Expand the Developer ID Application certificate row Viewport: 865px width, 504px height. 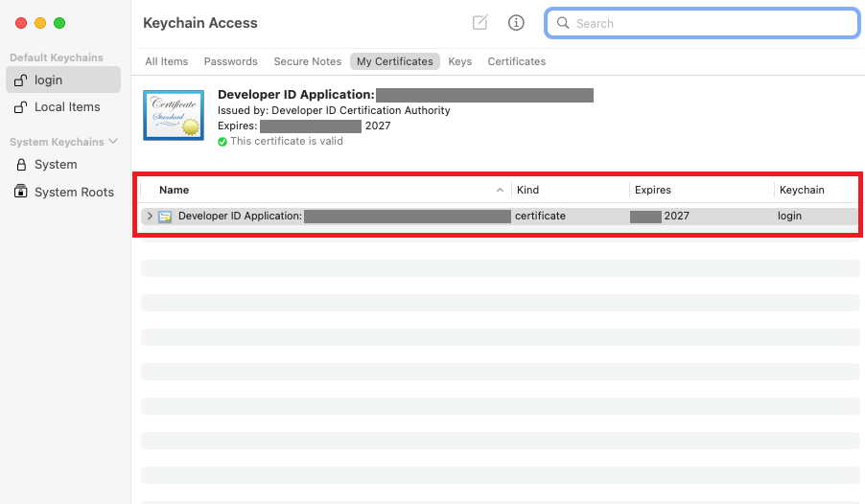click(150, 217)
